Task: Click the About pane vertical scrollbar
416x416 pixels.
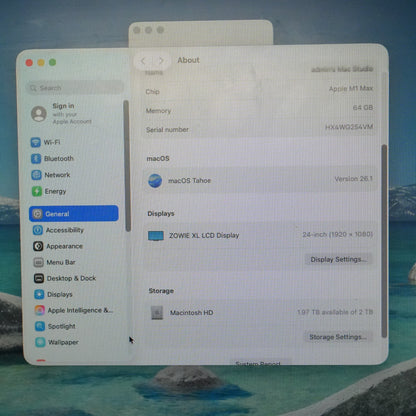Action: coord(384,241)
